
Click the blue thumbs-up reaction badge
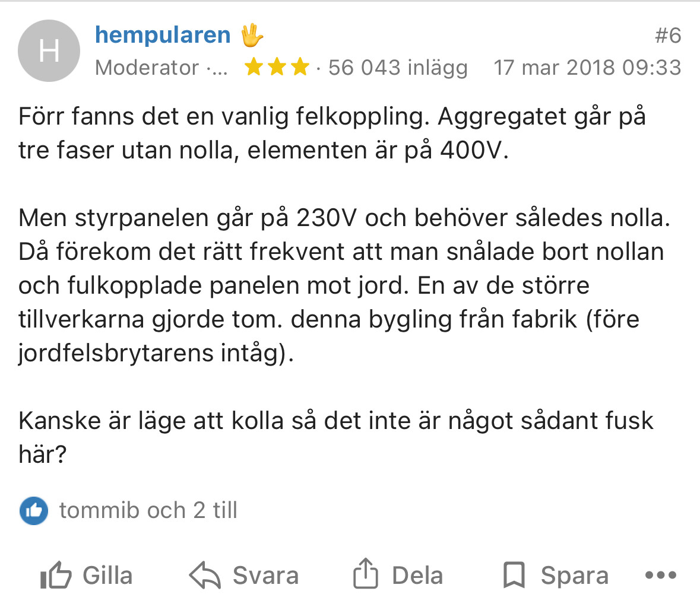point(34,510)
